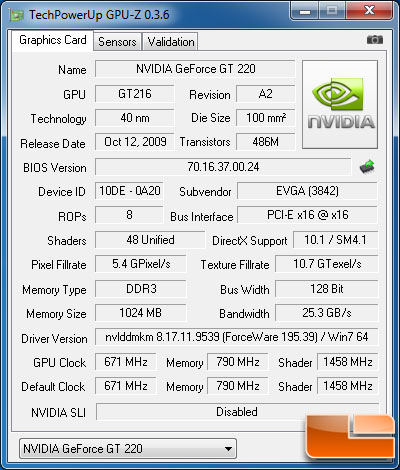Click the Name field showing GeForce GT 220
This screenshot has width=400, height=470.
tap(195, 69)
